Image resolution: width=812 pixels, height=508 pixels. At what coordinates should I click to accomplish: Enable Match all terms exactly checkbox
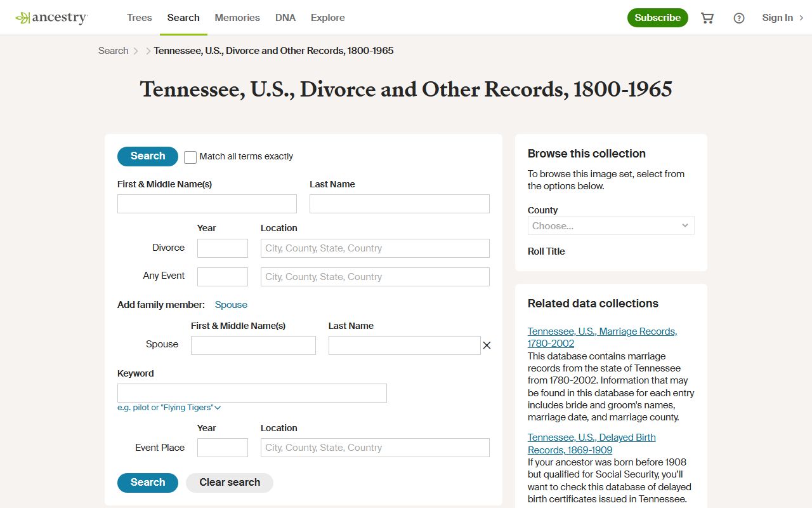click(190, 157)
